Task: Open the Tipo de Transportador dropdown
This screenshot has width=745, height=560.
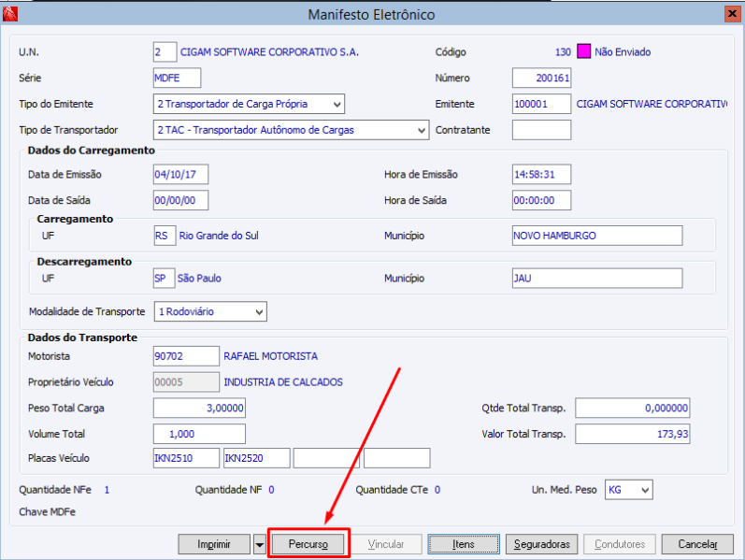Action: [x=291, y=130]
